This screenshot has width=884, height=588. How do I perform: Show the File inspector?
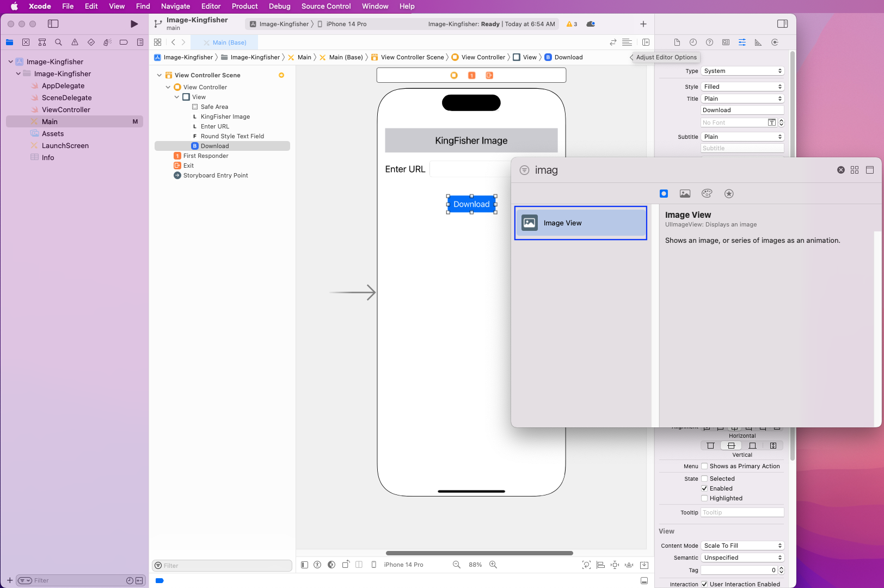pos(677,42)
